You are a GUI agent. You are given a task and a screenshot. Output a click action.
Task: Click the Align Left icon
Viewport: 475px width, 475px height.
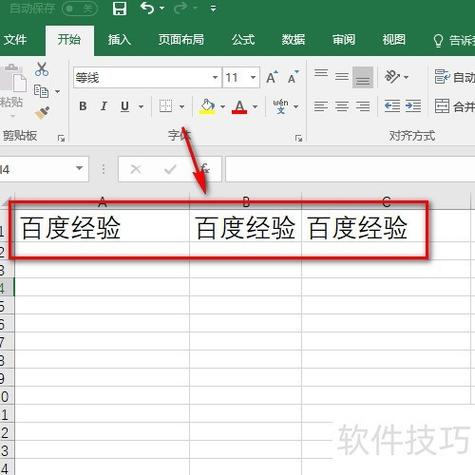(321, 106)
